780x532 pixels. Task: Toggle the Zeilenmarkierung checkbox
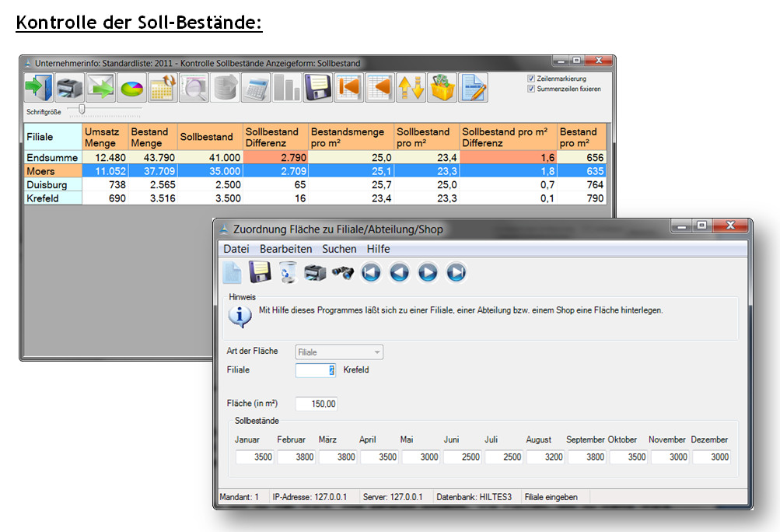531,79
